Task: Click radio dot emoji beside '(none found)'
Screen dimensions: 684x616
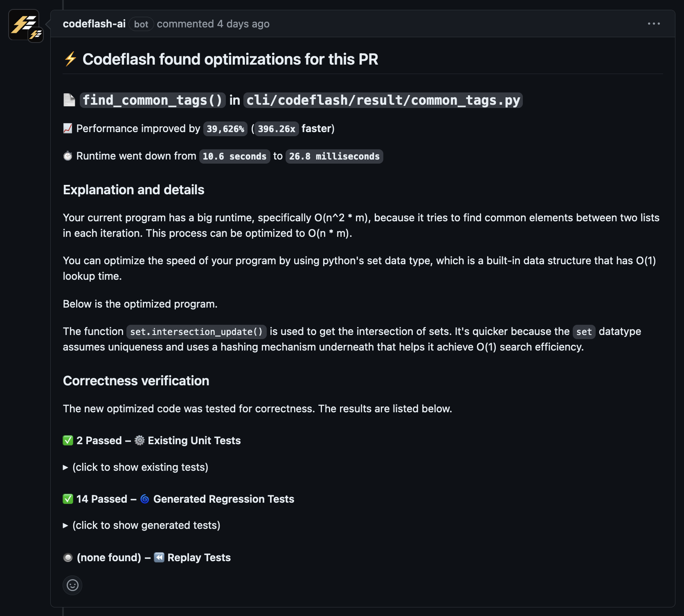Action: (x=68, y=558)
